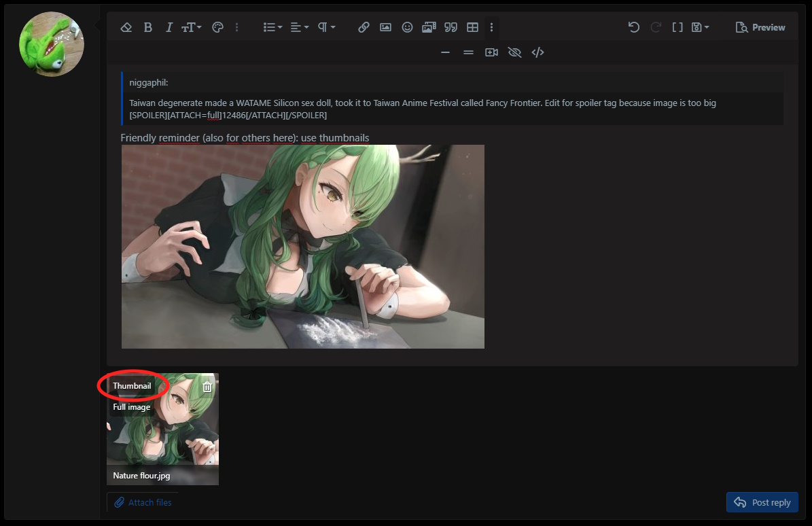Toggle BB code mode brackets icon
The image size is (812, 526).
point(677,27)
